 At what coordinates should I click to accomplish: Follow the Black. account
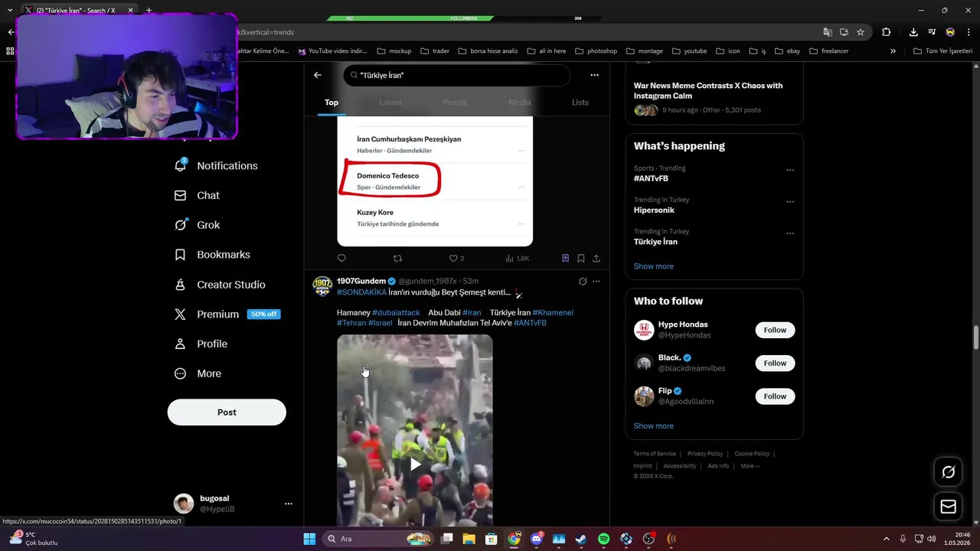(775, 363)
